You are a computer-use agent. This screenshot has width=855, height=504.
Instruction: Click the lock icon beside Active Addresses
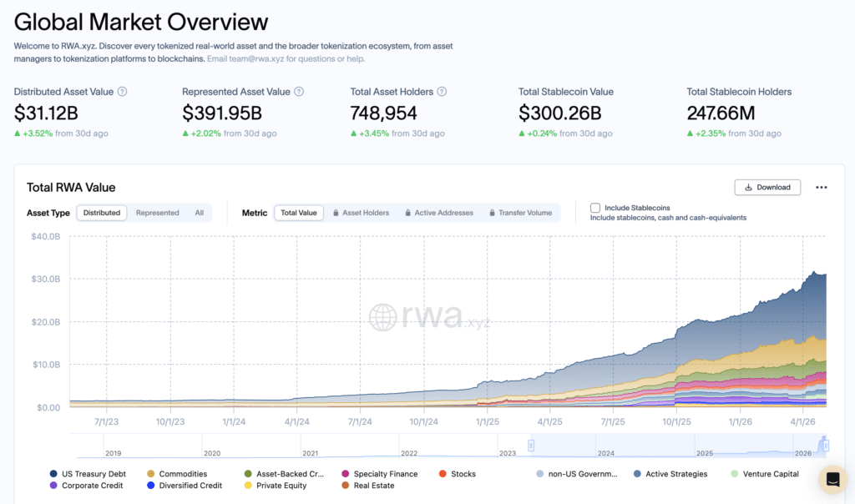coord(407,213)
